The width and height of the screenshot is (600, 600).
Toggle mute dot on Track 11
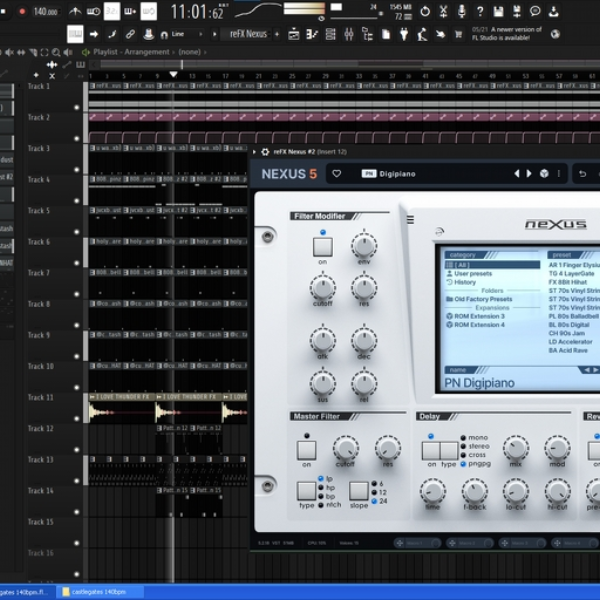click(77, 419)
